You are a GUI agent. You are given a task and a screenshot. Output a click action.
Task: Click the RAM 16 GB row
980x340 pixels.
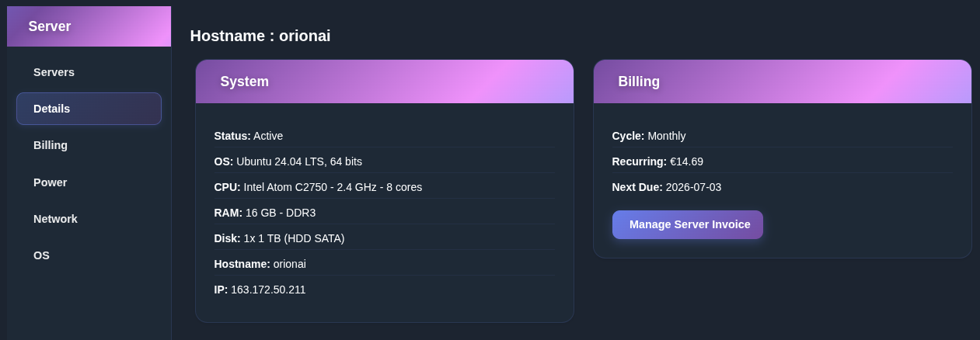pos(384,213)
